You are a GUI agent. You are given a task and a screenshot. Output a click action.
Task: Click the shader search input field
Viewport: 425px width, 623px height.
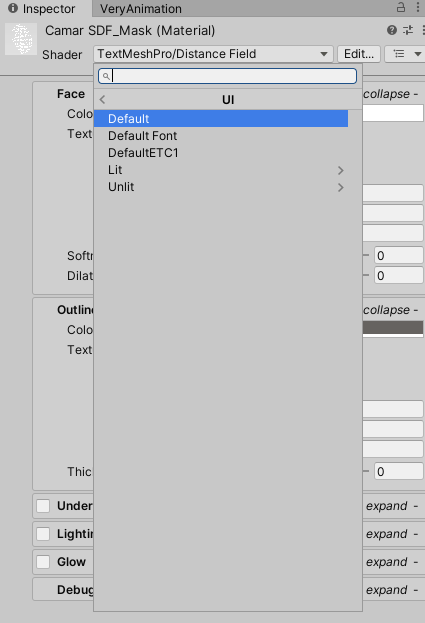click(228, 76)
